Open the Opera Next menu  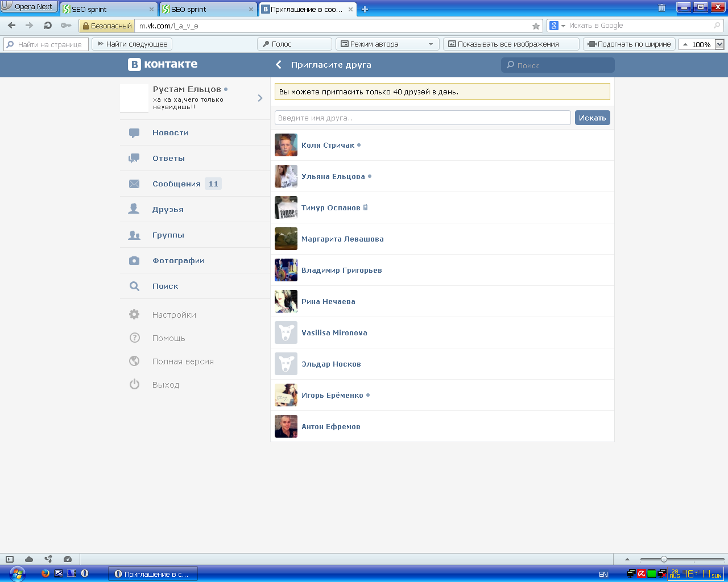coord(28,7)
